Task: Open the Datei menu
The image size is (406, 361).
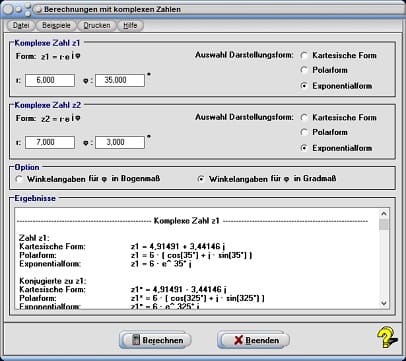Action: 21,25
